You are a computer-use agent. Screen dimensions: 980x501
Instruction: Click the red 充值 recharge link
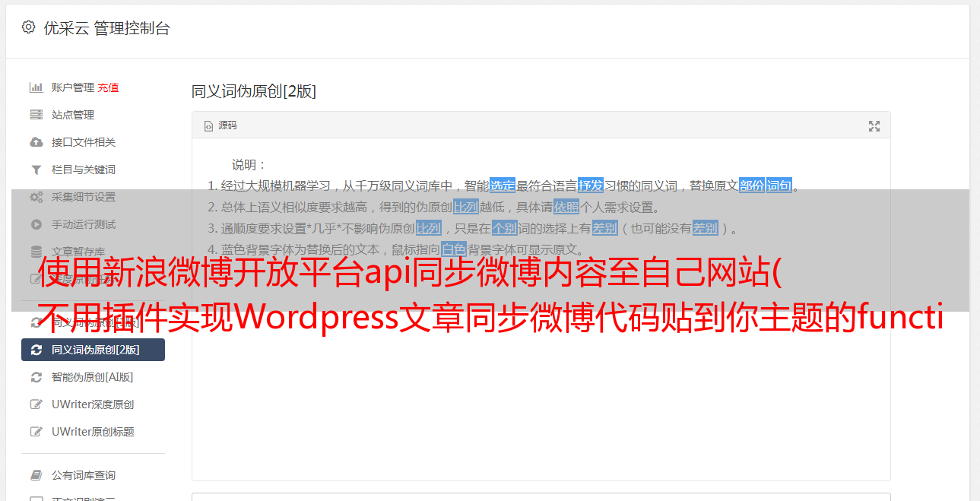[x=108, y=87]
